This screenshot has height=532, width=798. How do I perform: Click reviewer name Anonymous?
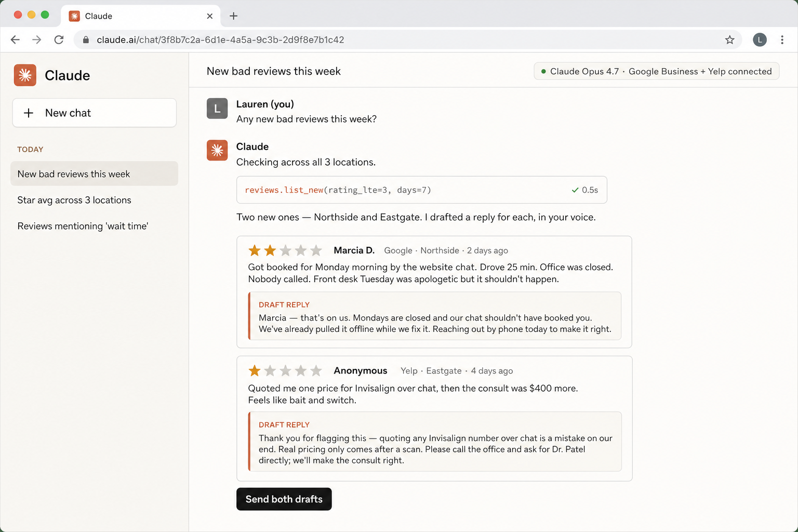pyautogui.click(x=360, y=370)
